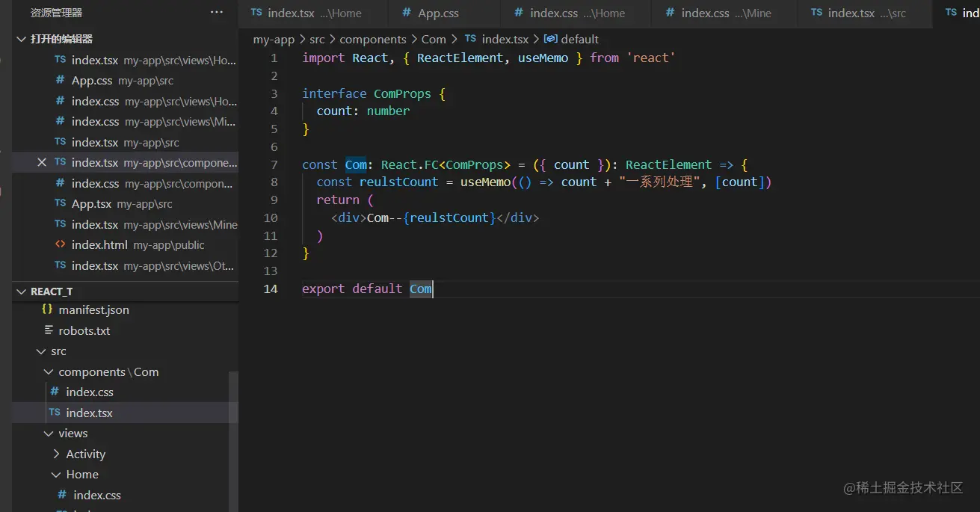The image size is (980, 512).
Task: Click the Com breadcrumb segment
Action: (434, 39)
